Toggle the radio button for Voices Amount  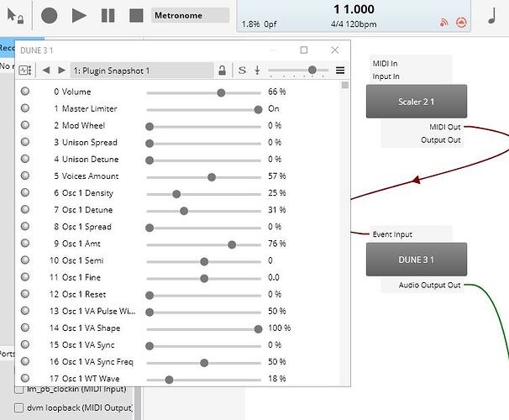click(x=25, y=176)
